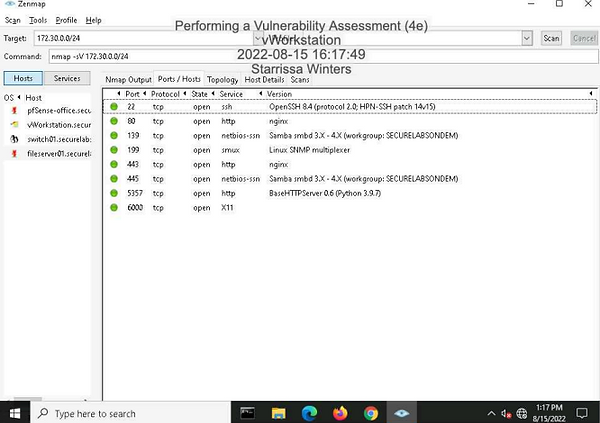The height and width of the screenshot is (423, 600).
Task: Show hidden tray icons chevron
Action: coord(492,413)
